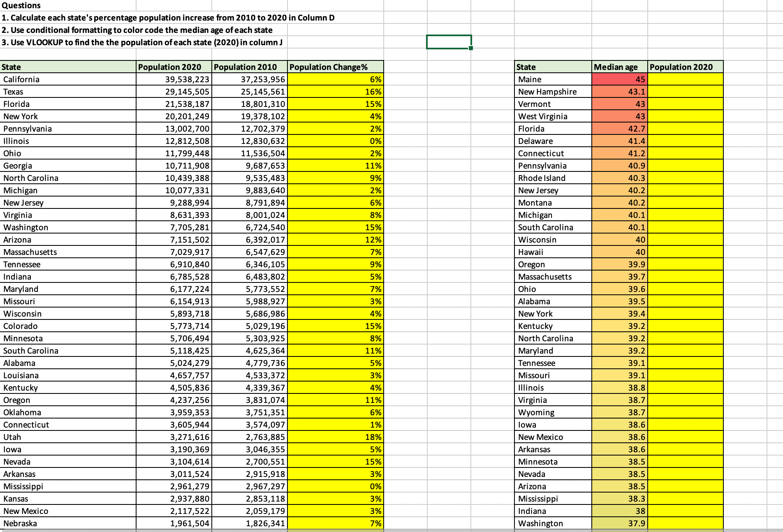Select Texas population change cell 16%

[336, 91]
